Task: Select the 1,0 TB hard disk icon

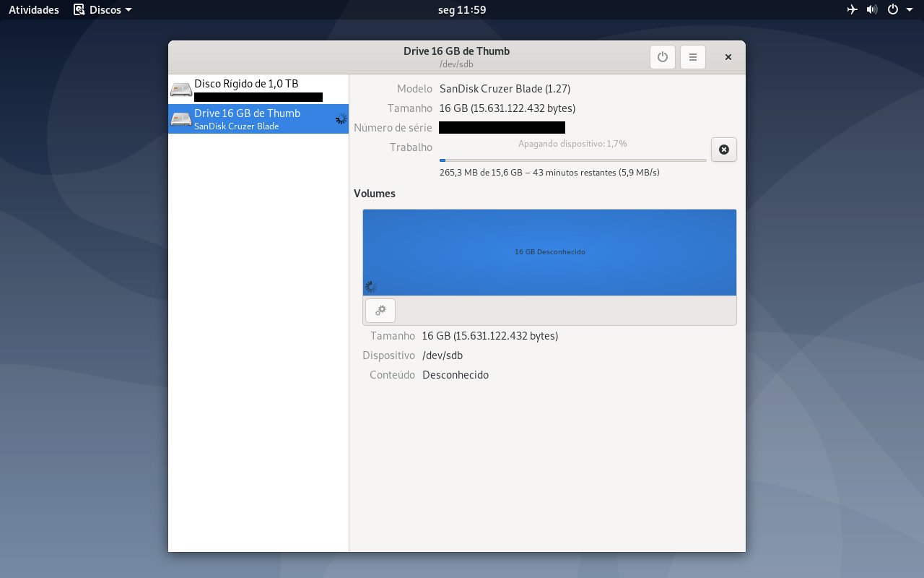Action: [x=181, y=90]
